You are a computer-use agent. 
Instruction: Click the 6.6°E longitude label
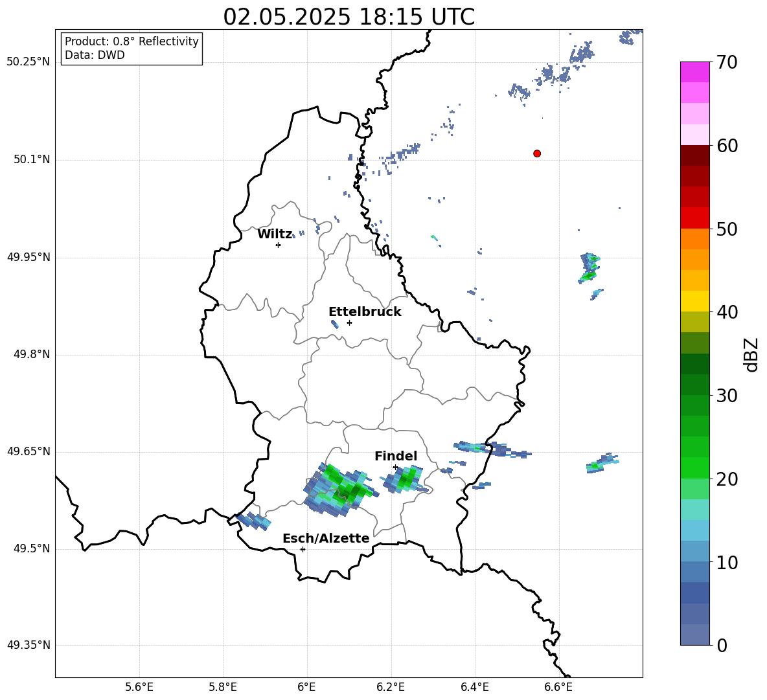[558, 687]
